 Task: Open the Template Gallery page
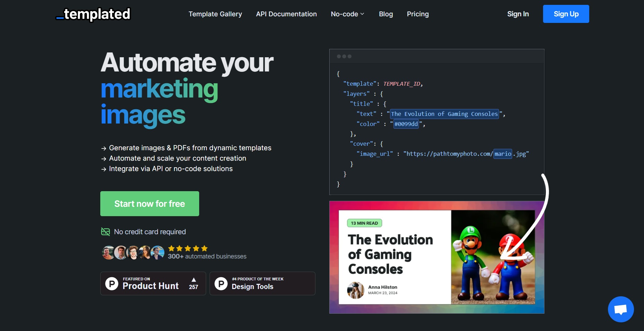click(x=215, y=14)
